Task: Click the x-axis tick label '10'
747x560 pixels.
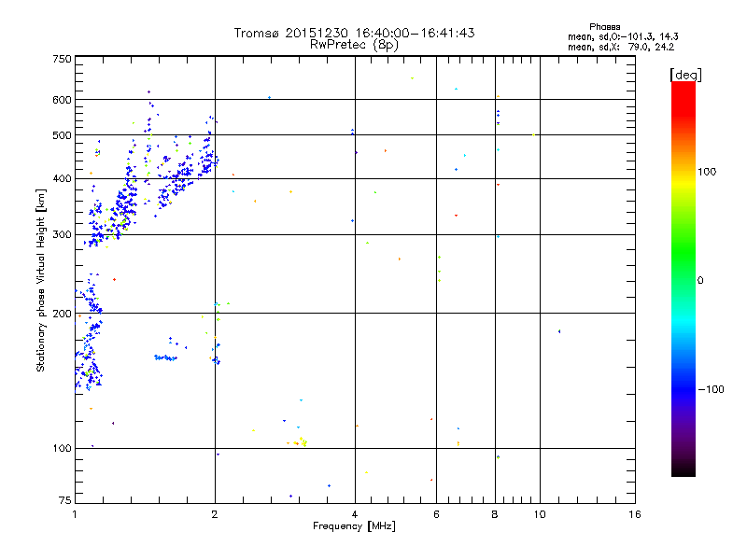Action: 540,514
